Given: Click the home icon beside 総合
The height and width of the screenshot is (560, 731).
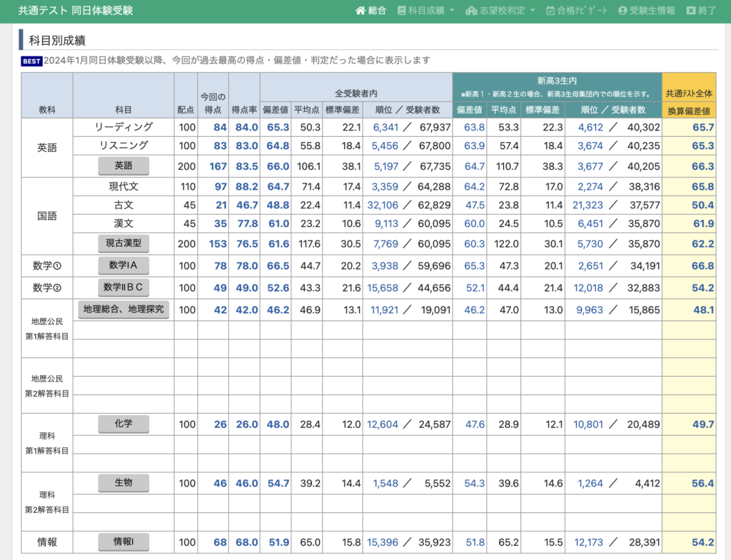Looking at the screenshot, I should pyautogui.click(x=361, y=11).
